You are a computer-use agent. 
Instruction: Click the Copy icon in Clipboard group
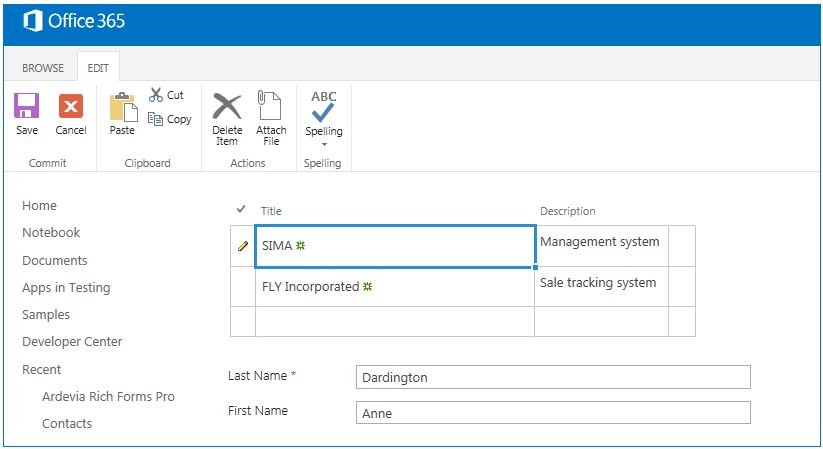click(x=155, y=119)
